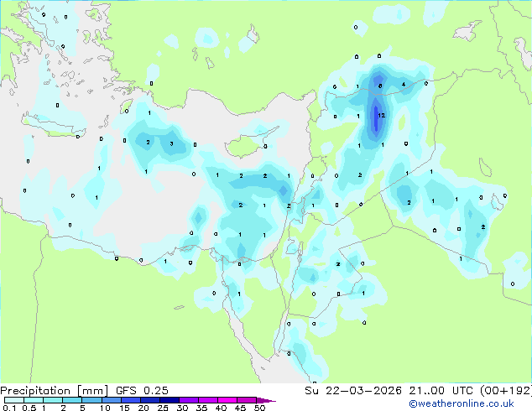The height and width of the screenshot is (411, 532).
Task: Click the arrow tip above 50 in the legend
Action: tap(266, 401)
